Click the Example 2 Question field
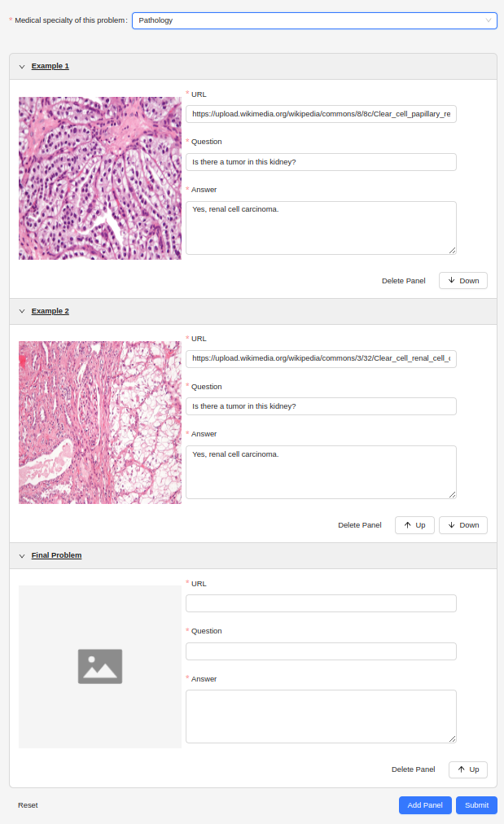 (321, 406)
